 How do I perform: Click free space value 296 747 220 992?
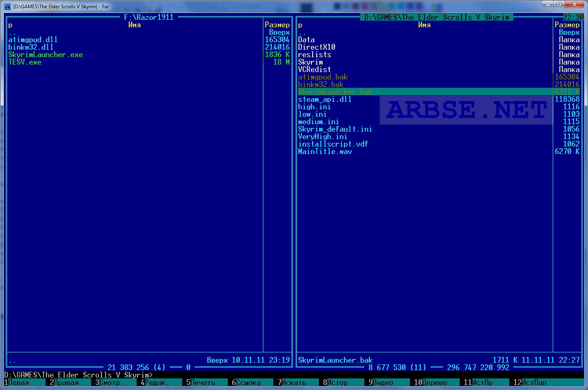pos(478,368)
